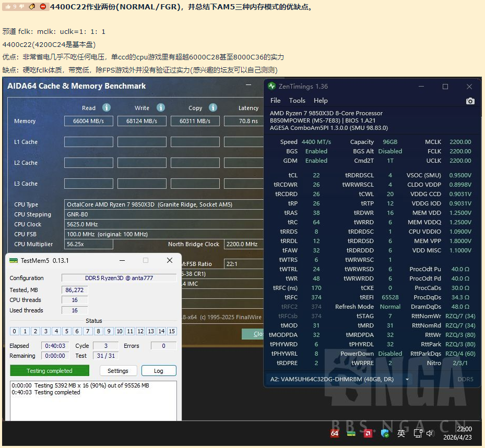Click thread status box 15 in TestMem5
Screen dimensions: 485x448
click(x=172, y=331)
